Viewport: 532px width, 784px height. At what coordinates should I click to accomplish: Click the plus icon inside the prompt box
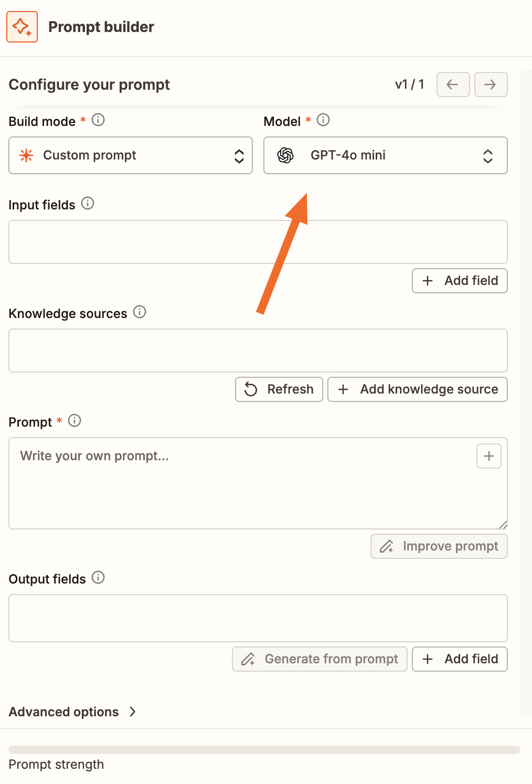pos(488,456)
